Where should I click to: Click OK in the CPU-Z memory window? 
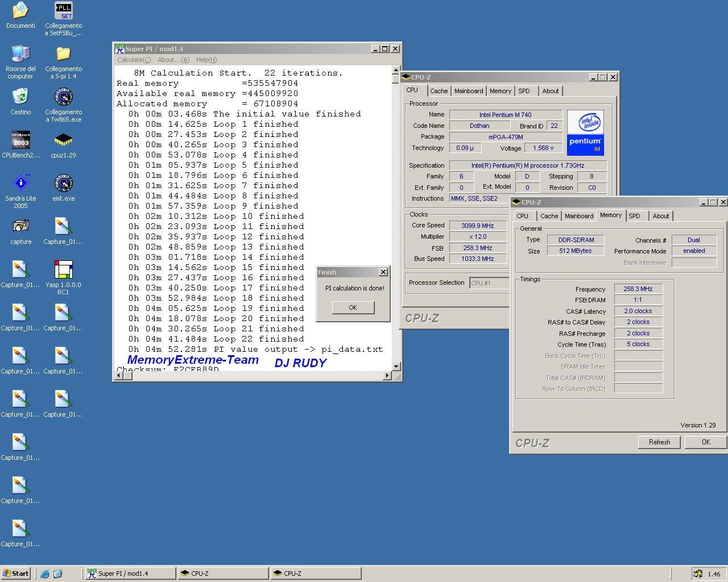[x=706, y=442]
